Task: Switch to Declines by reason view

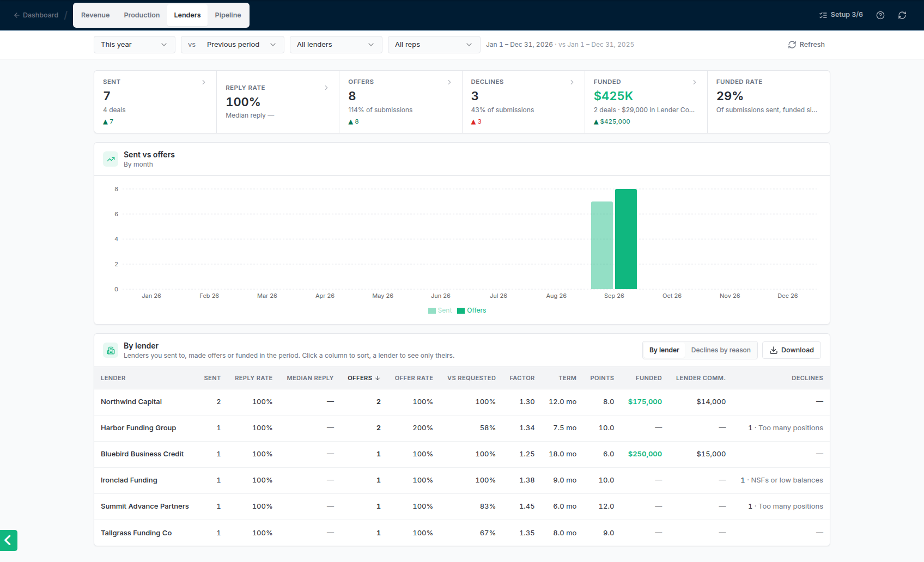Action: pyautogui.click(x=721, y=350)
